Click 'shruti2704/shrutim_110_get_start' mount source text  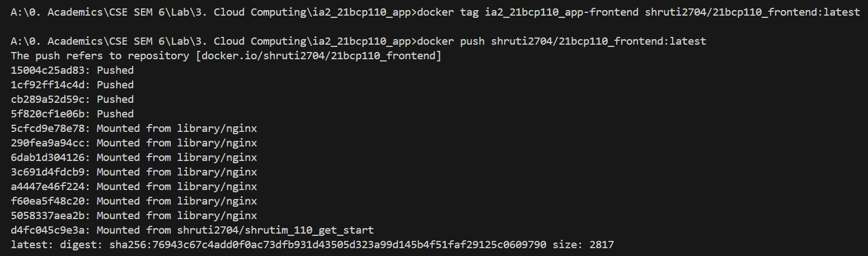(275, 230)
